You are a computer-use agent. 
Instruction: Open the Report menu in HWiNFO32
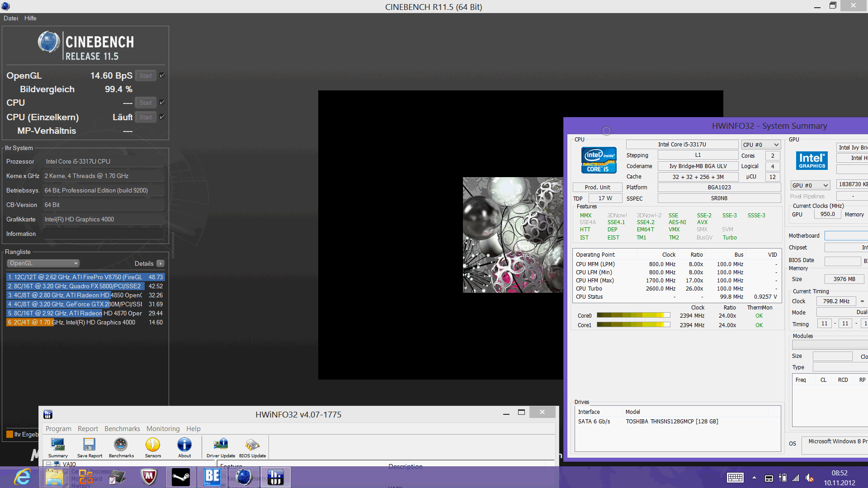[88, 429]
